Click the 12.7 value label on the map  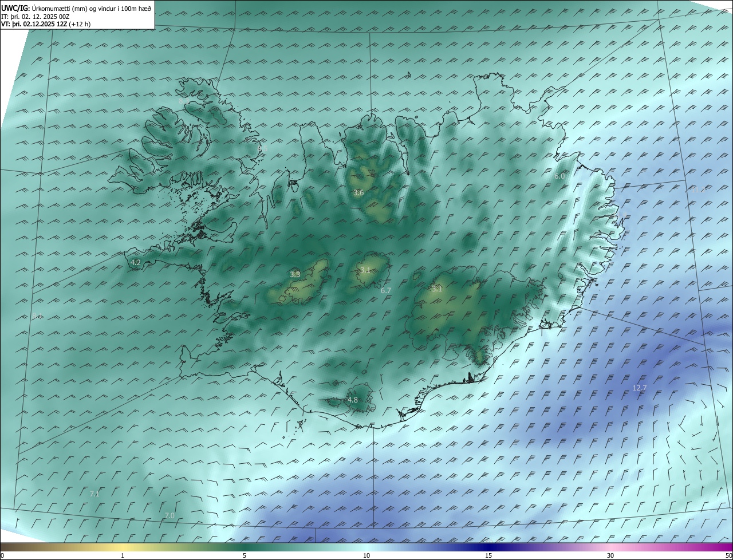click(640, 388)
